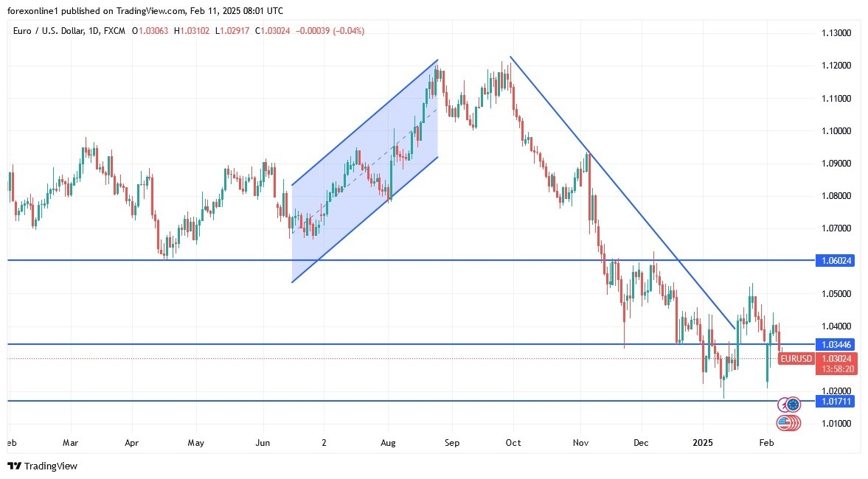Image resolution: width=868 pixels, height=479 pixels.
Task: Select the 1.06024 resistance price label
Action: (x=836, y=260)
